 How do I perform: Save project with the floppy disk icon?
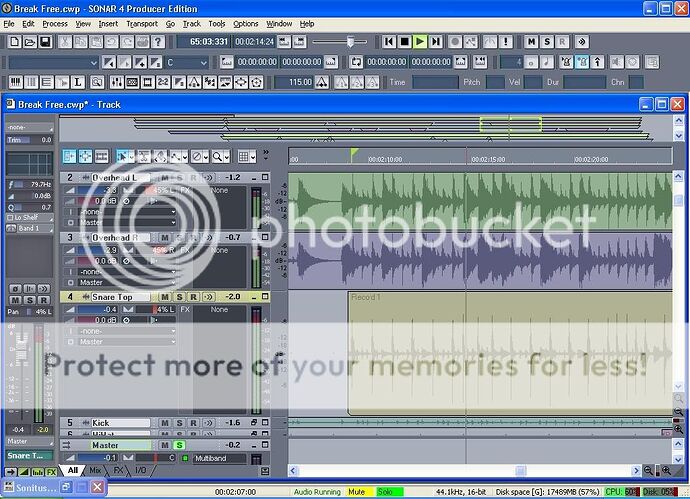pos(45,42)
